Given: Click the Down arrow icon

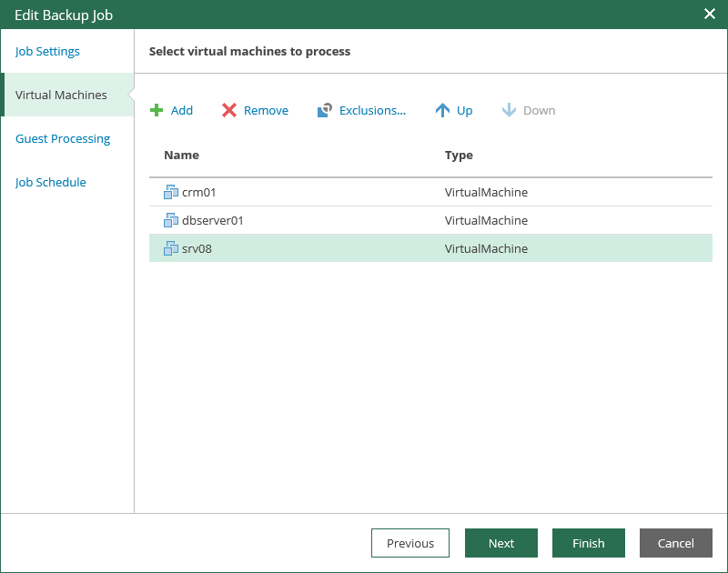Looking at the screenshot, I should [509, 110].
